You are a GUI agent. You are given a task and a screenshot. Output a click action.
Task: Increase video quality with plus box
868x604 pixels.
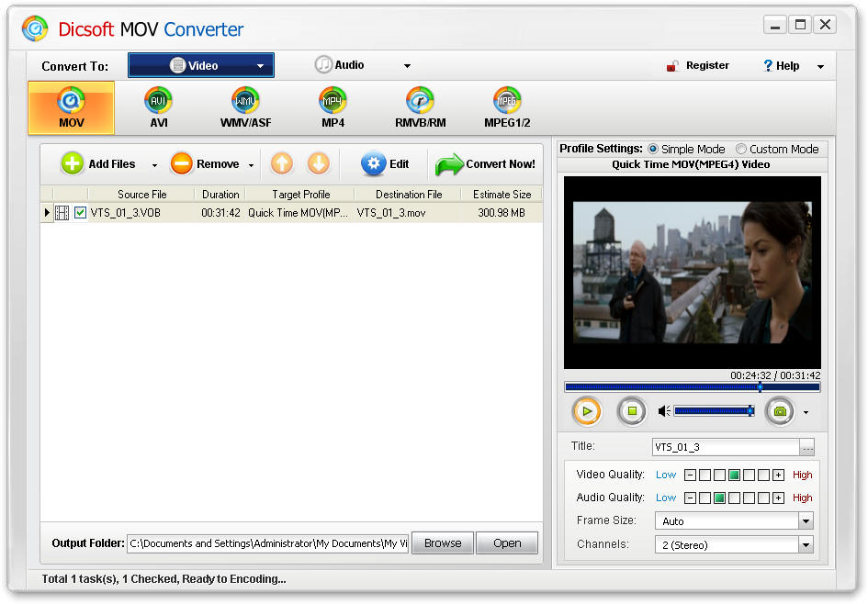[x=778, y=475]
